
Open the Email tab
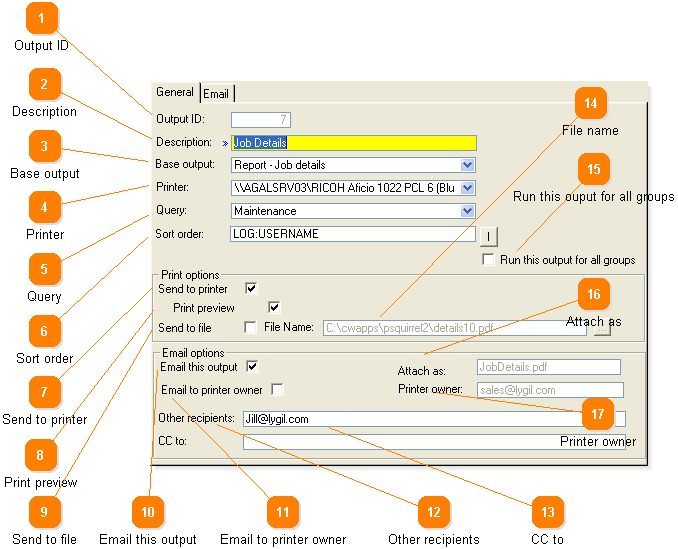[216, 93]
